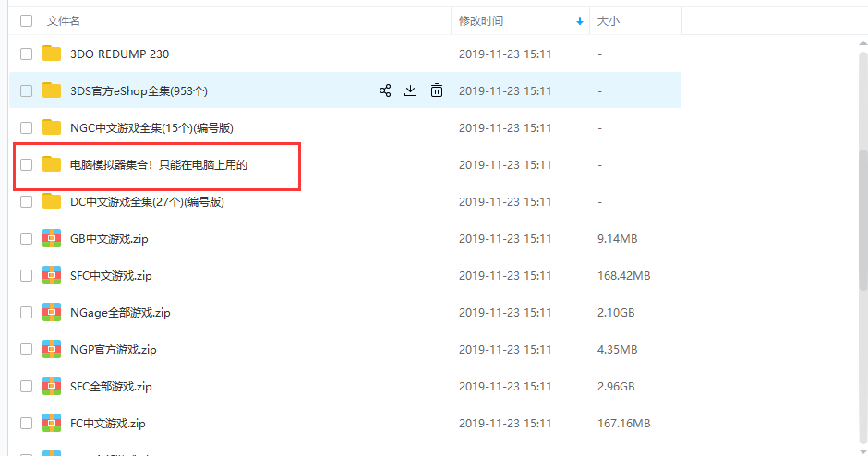Toggle sort direction arrow on 修改时间
868x456 pixels.
point(580,21)
